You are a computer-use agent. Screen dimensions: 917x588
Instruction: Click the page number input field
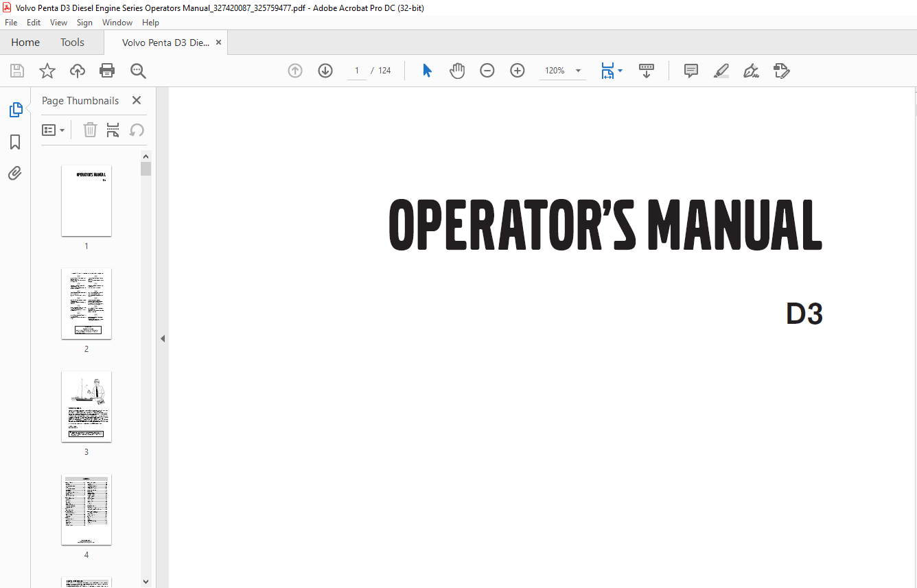(357, 71)
